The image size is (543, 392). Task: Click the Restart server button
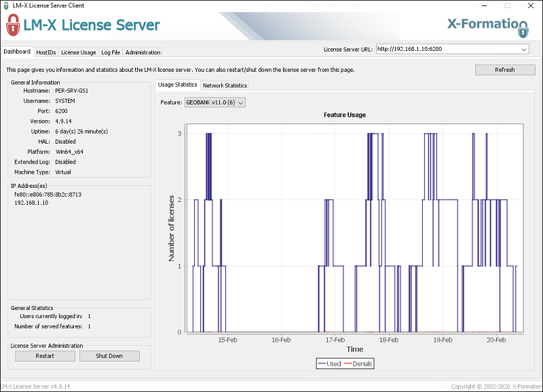[x=45, y=356]
